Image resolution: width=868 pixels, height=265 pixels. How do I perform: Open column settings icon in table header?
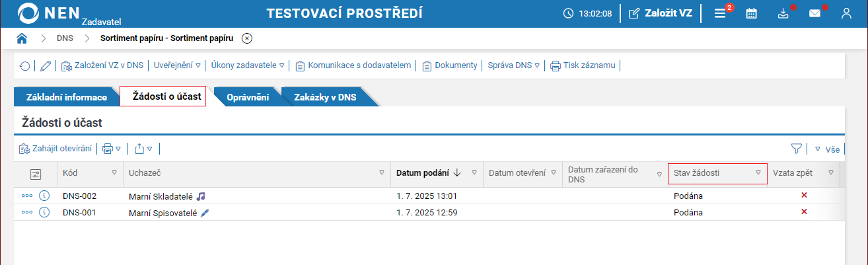36,174
